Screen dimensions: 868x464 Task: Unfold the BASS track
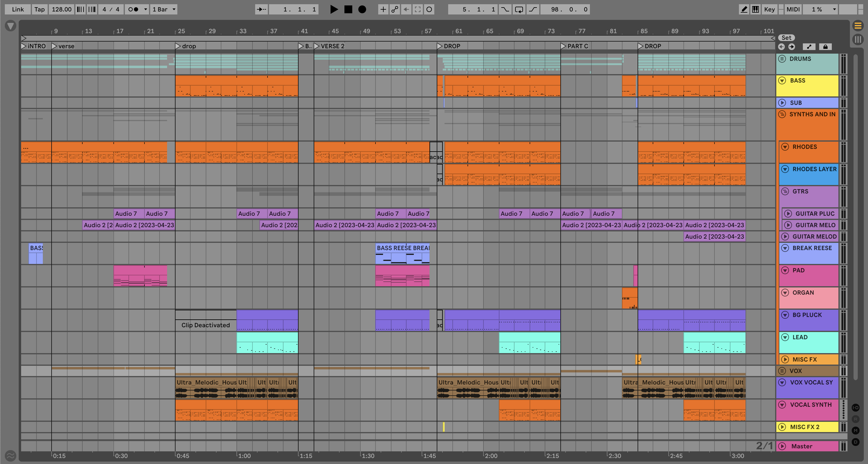[782, 81]
